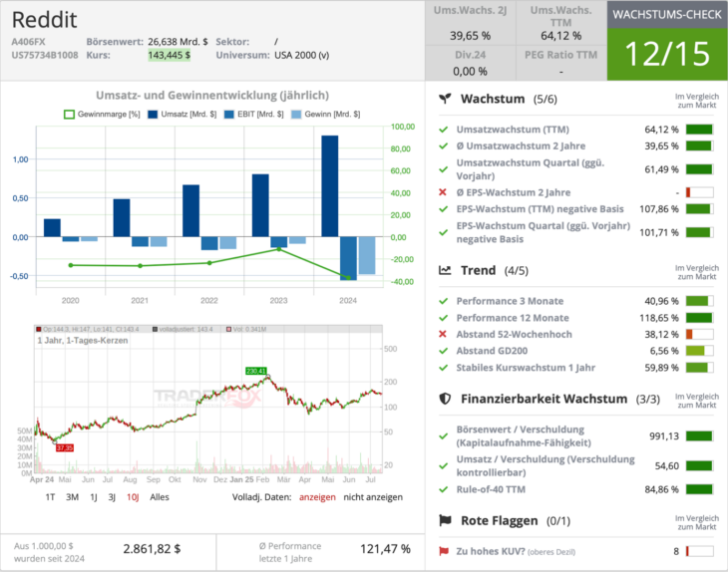Click the checkmark beside Börsenwert / Verschuldung
Viewport: 728px width, 572px height.
pos(444,436)
